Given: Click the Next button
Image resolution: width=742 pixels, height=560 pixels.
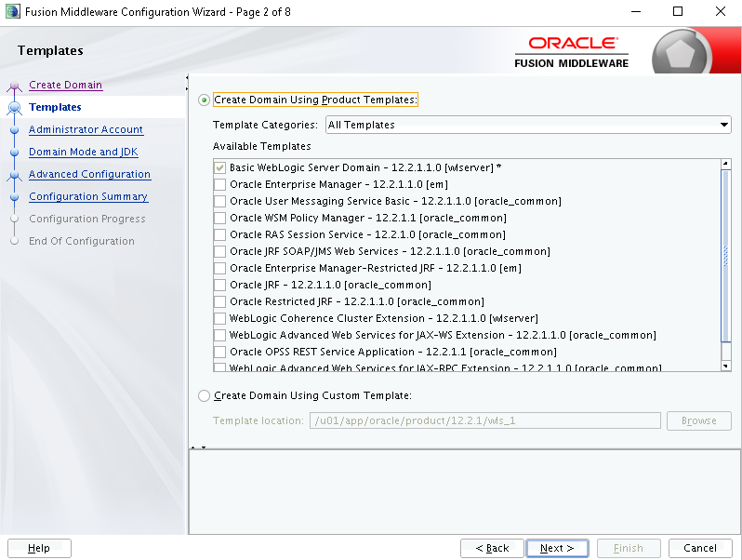Looking at the screenshot, I should click(x=557, y=548).
